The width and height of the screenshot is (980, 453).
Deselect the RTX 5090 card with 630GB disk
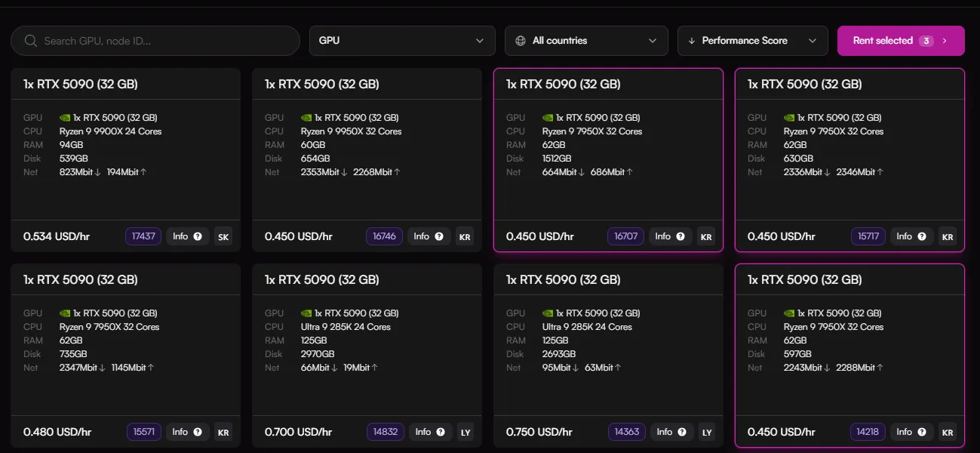tap(849, 160)
